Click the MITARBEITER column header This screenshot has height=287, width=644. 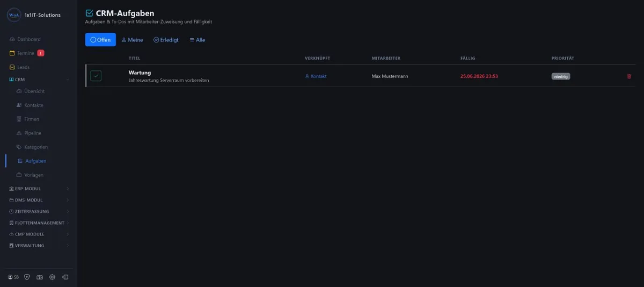coord(386,58)
